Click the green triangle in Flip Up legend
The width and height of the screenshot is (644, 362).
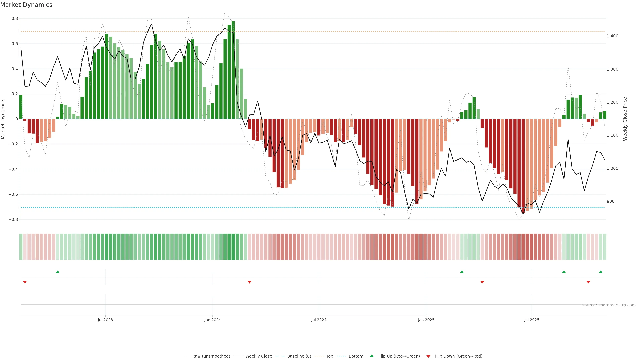pyautogui.click(x=372, y=356)
